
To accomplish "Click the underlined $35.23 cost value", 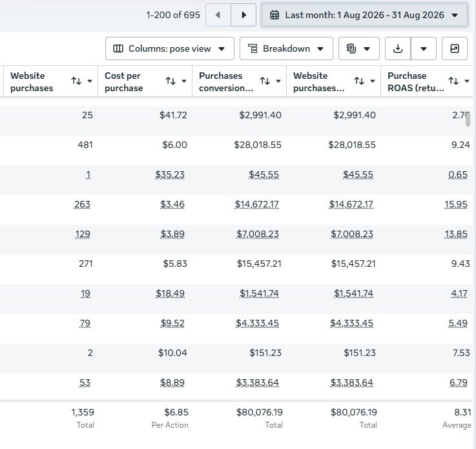I will tap(170, 174).
